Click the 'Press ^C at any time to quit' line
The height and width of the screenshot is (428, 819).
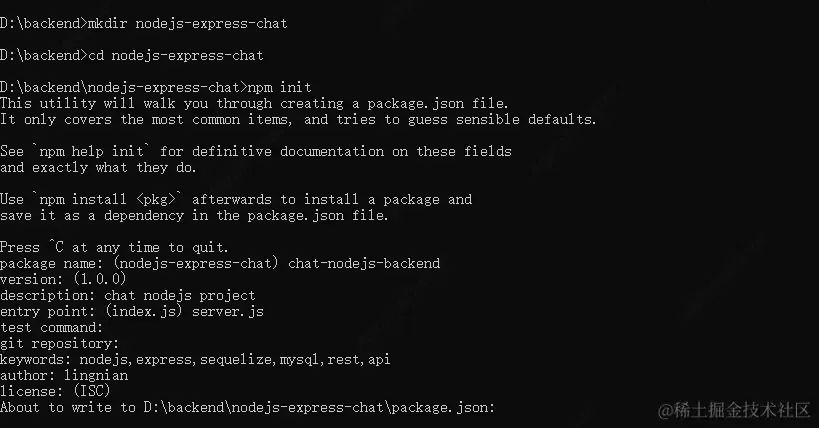[114, 248]
